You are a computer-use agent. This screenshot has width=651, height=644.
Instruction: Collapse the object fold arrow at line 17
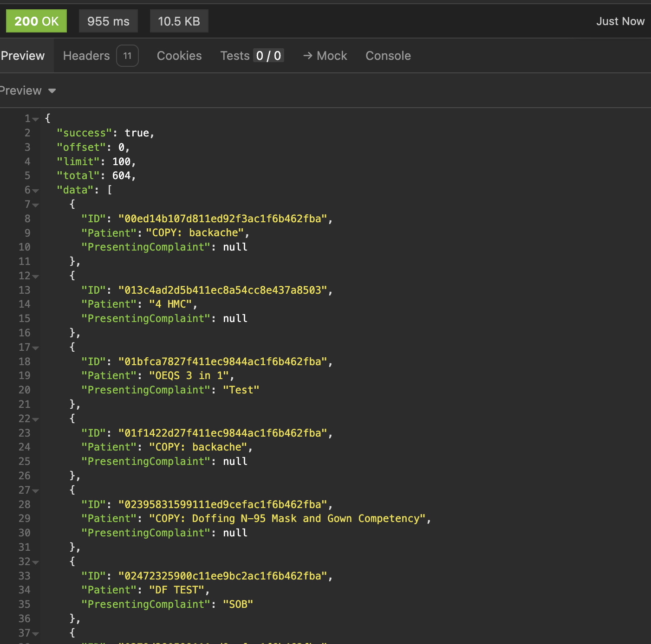(36, 348)
